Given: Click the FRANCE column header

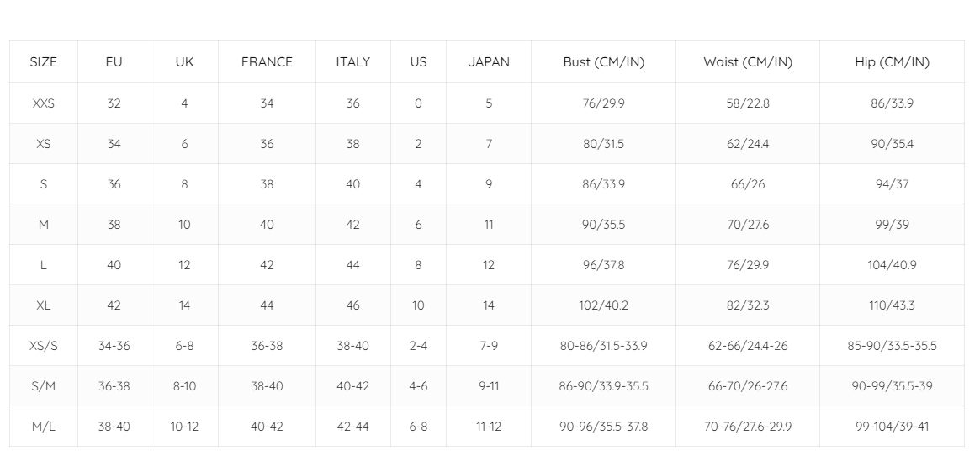Looking at the screenshot, I should tap(267, 62).
